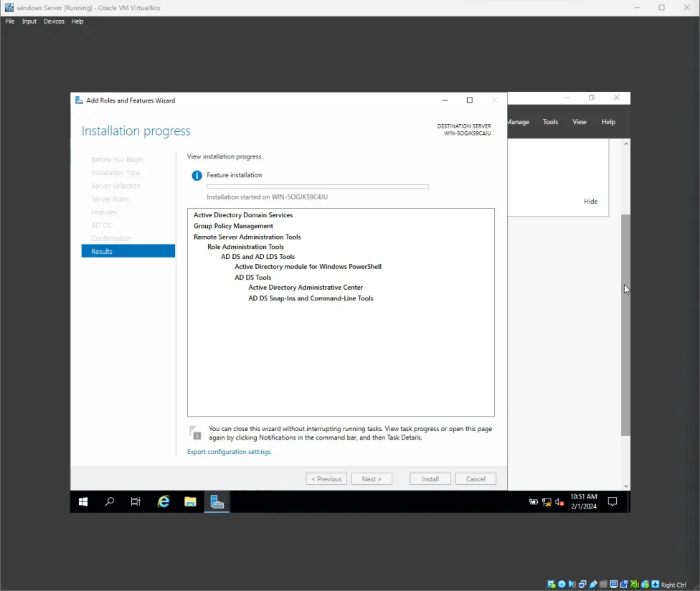
Task: Open Server Manager Help menu
Action: 608,122
